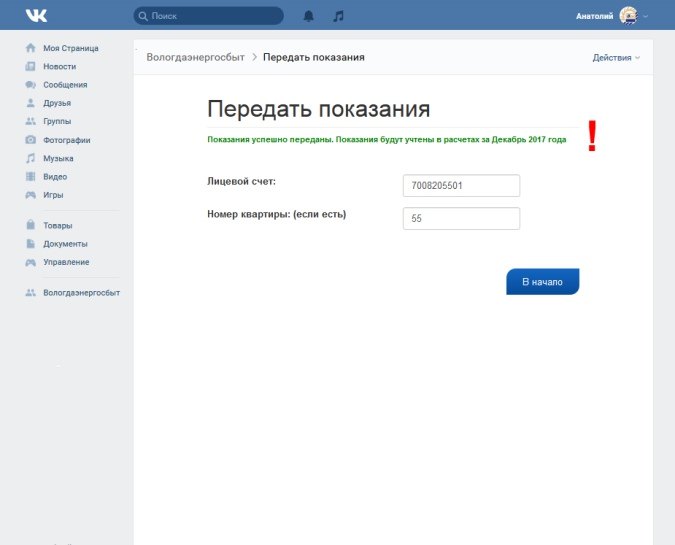The image size is (675, 545).
Task: Click the Управление gamepad icon
Action: (31, 262)
